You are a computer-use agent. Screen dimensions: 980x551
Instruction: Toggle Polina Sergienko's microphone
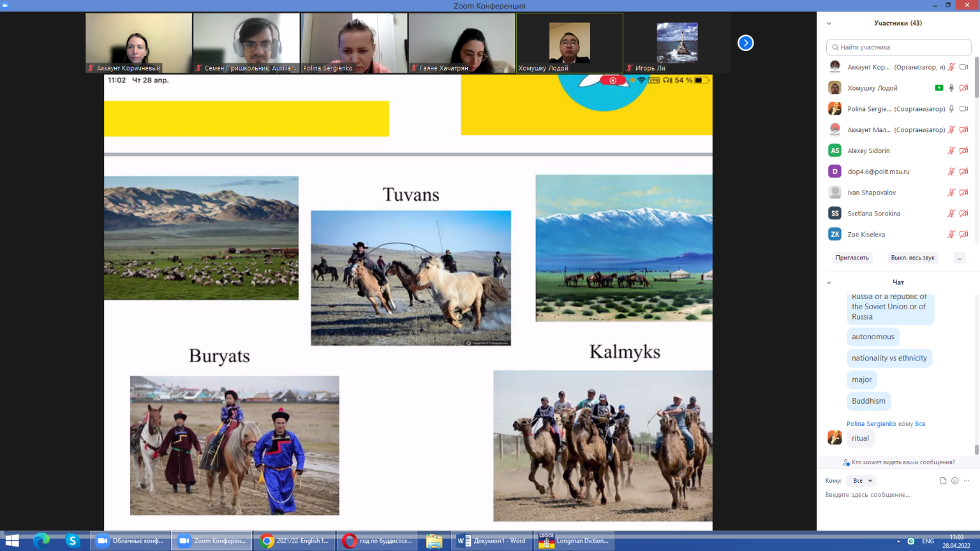[951, 109]
